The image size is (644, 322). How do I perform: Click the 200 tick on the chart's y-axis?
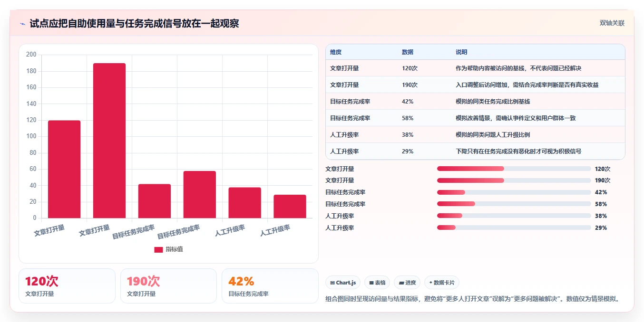point(31,55)
